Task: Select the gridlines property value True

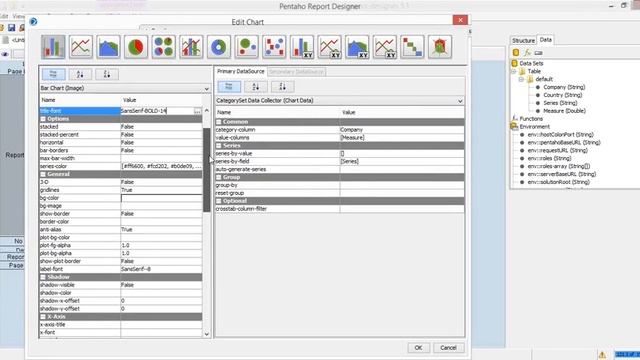Action: tap(161, 190)
